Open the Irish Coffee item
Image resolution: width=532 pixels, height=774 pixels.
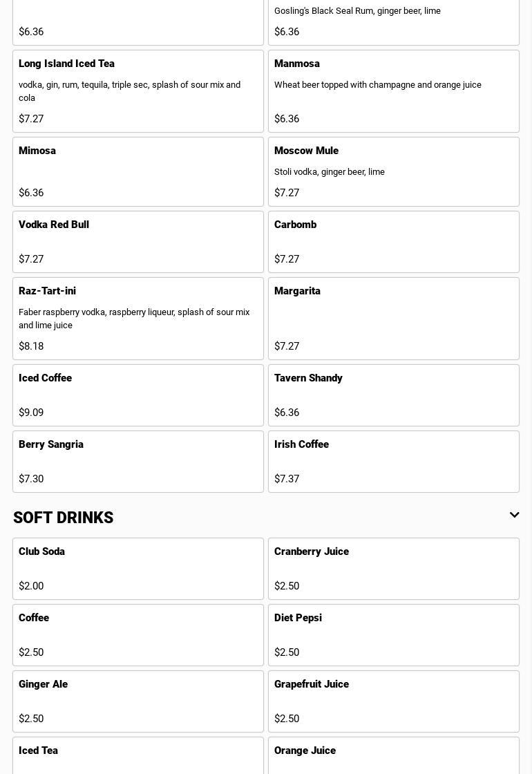point(394,462)
